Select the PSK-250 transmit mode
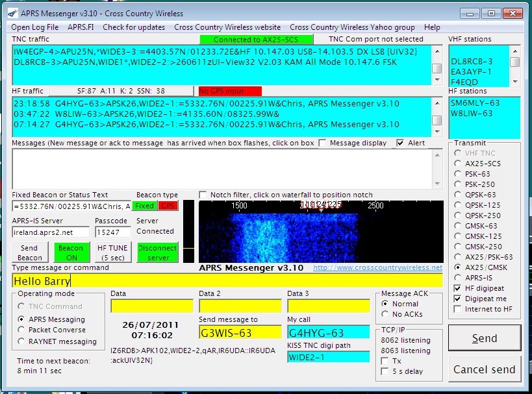 (458, 184)
